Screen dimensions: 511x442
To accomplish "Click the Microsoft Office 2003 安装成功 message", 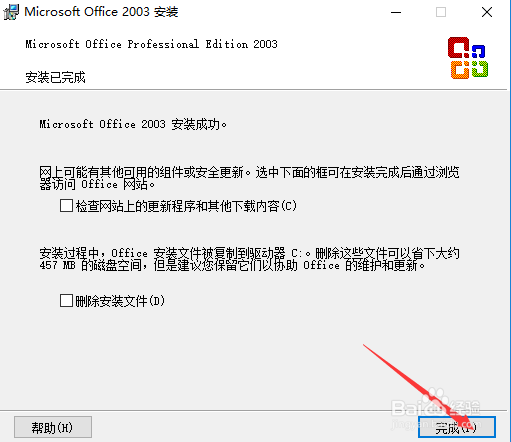I will tap(133, 124).
